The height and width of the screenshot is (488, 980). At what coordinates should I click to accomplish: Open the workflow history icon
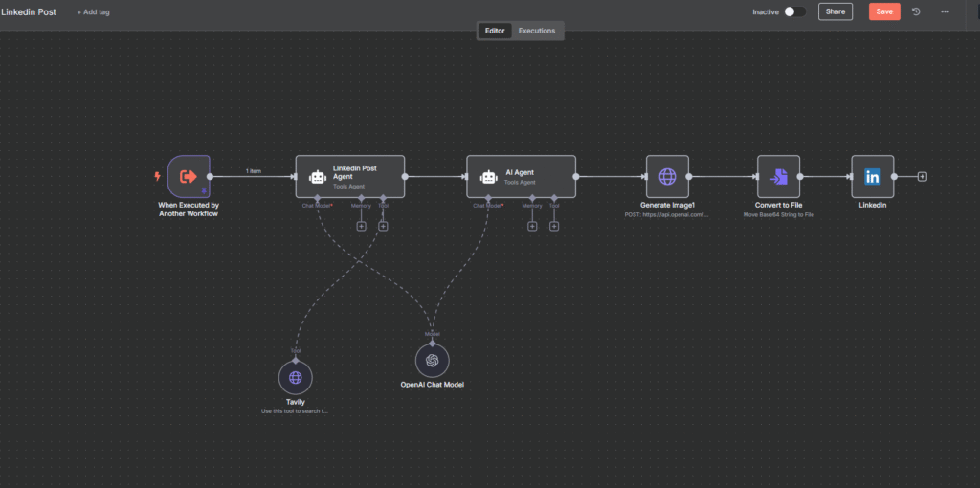[916, 11]
